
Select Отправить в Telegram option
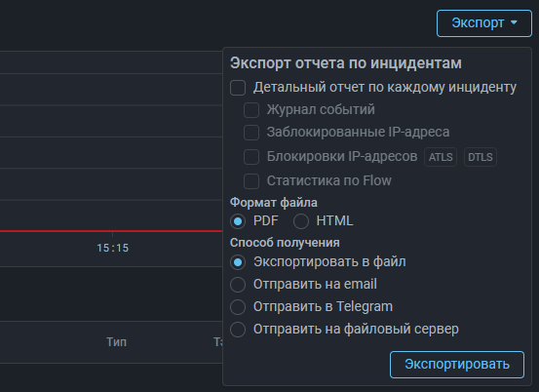click(238, 307)
